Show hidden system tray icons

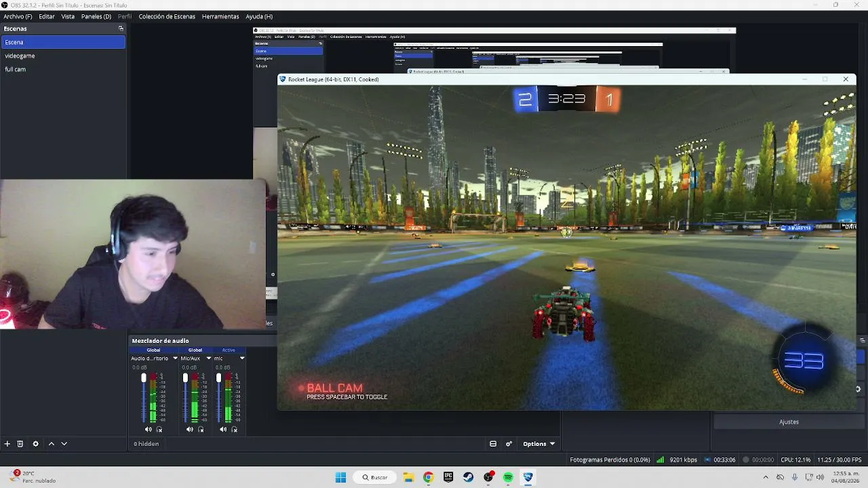766,477
